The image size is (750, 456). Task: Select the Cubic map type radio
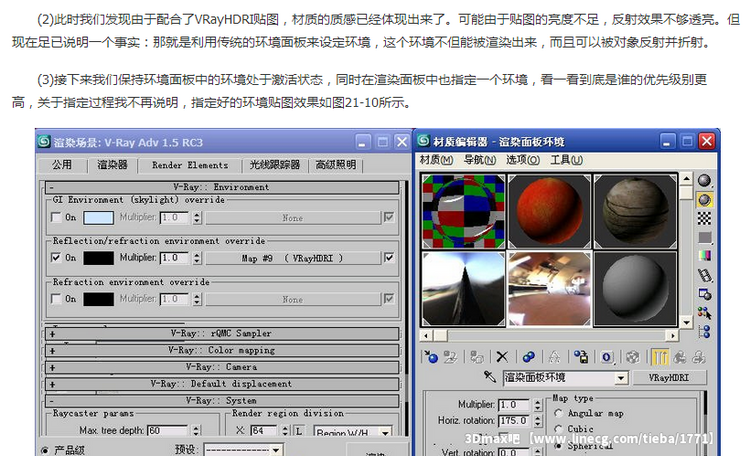click(558, 429)
